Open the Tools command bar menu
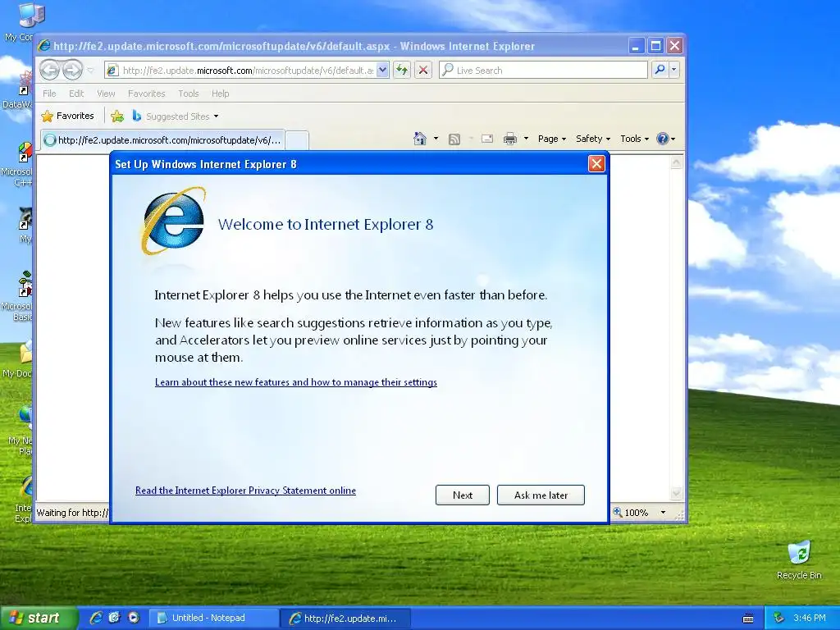This screenshot has height=630, width=840. pyautogui.click(x=634, y=139)
